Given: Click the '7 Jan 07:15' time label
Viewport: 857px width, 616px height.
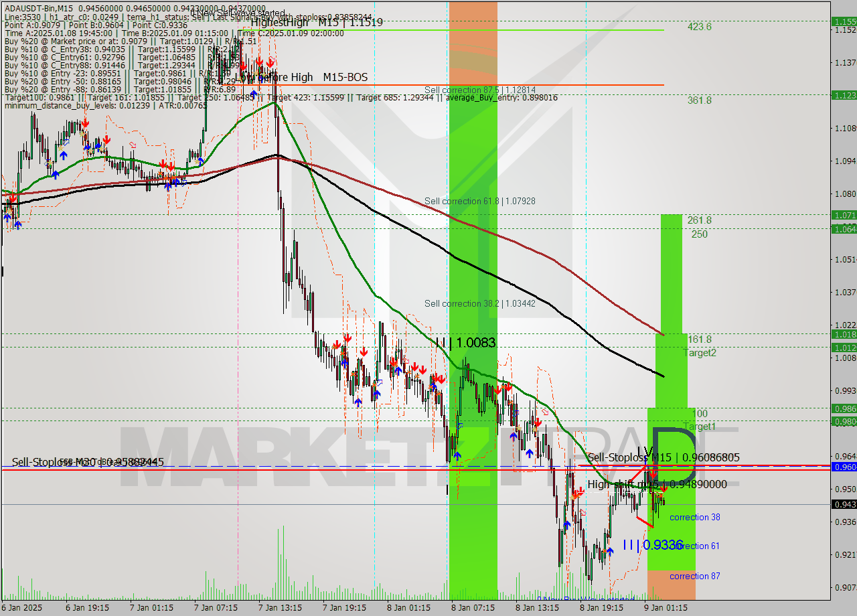Looking at the screenshot, I should point(216,608).
